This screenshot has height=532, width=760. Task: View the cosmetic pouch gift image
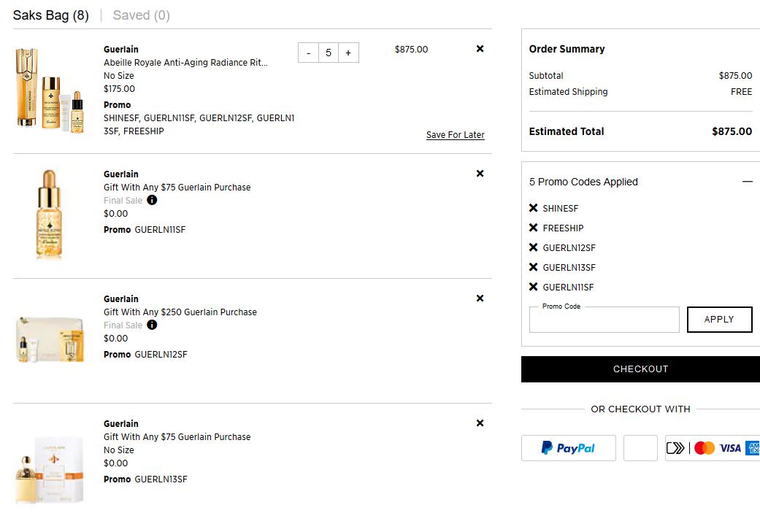[50, 339]
